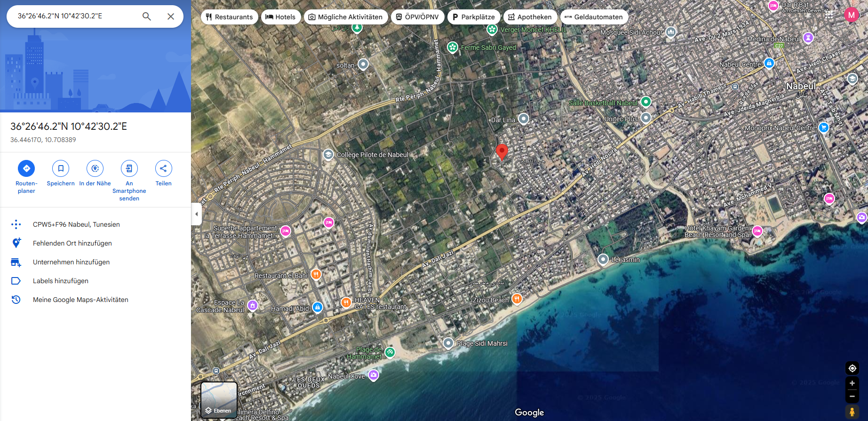Click the Nabeul city name label
The image size is (868, 421).
[x=801, y=86]
